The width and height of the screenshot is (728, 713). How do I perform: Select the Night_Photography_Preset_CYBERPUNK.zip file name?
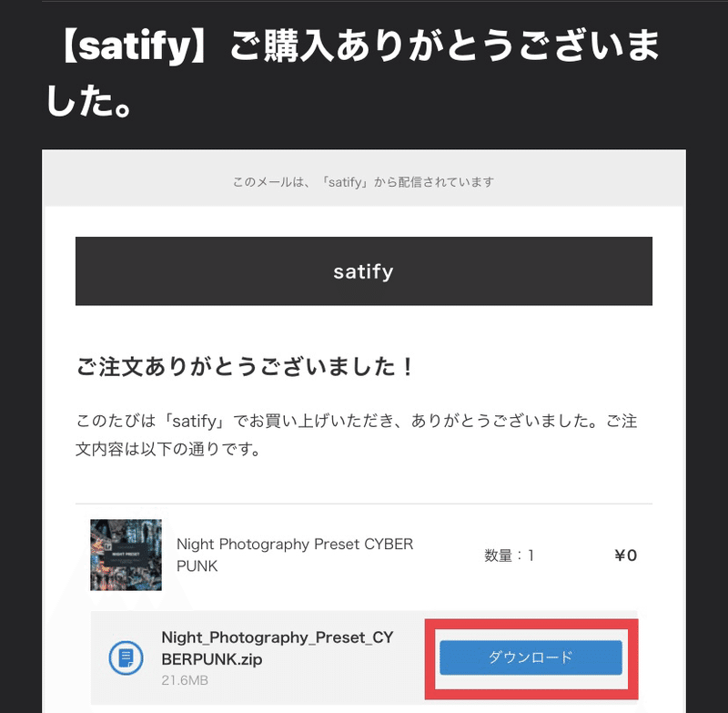(278, 648)
